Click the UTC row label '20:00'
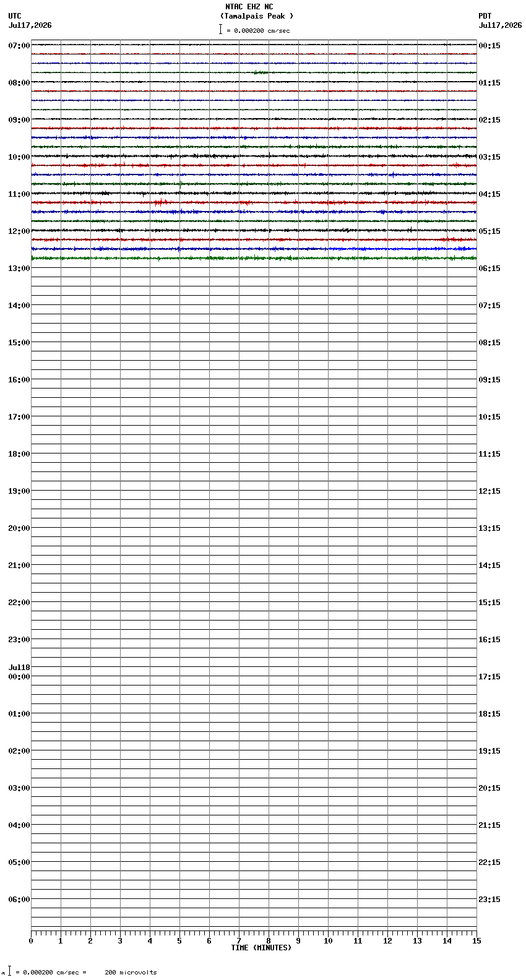The width and height of the screenshot is (526, 980). (x=19, y=528)
